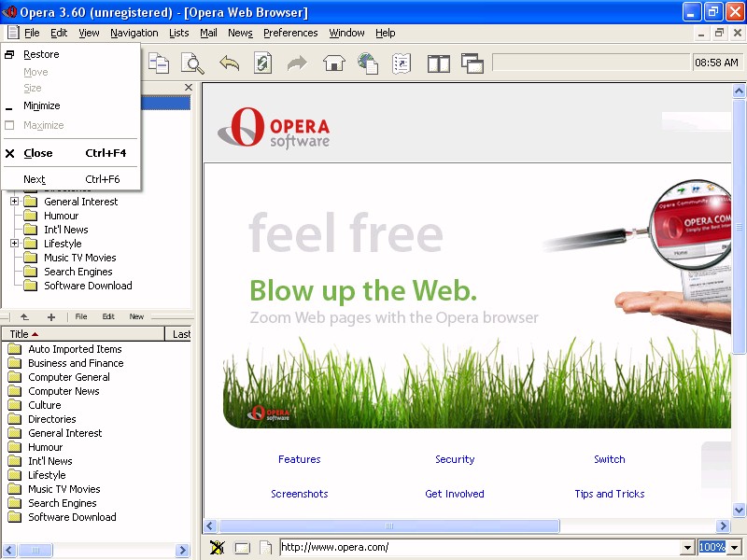Click the copy documents toolbar icon
This screenshot has width=747, height=560.
(159, 63)
